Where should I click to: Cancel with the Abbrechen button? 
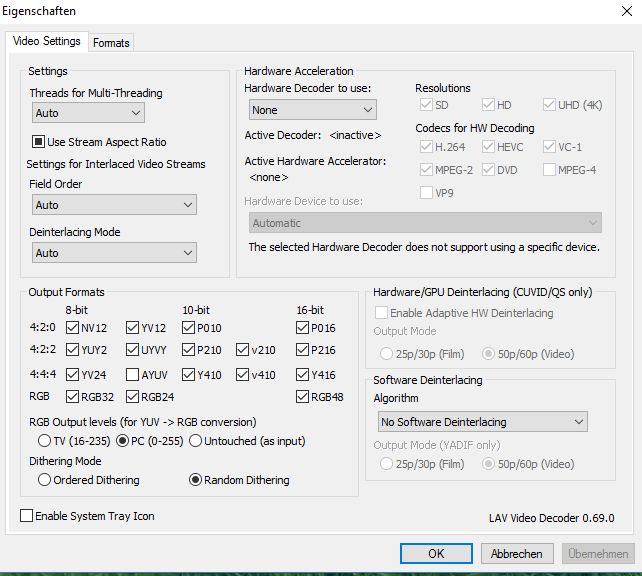517,553
